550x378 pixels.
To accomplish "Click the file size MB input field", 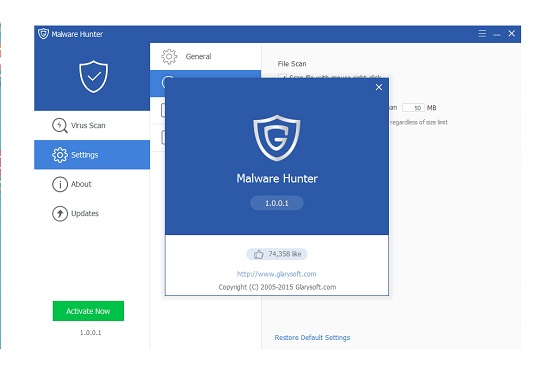I will [x=413, y=108].
